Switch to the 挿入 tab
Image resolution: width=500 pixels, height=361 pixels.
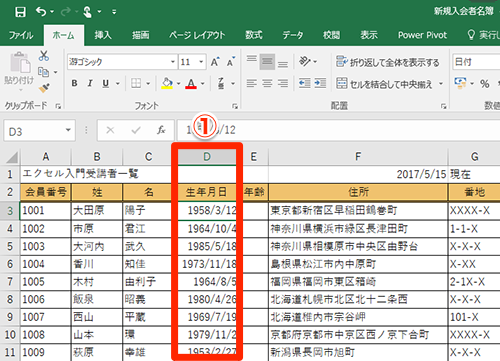click(x=103, y=35)
